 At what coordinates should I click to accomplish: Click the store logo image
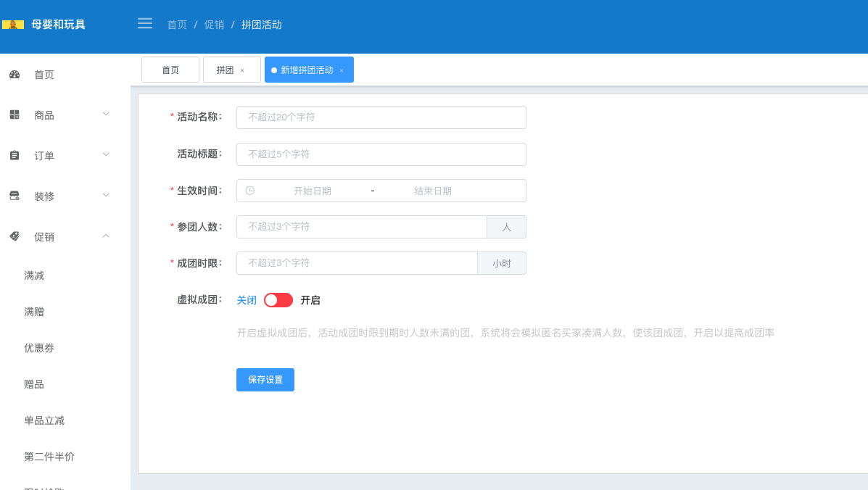[x=13, y=25]
